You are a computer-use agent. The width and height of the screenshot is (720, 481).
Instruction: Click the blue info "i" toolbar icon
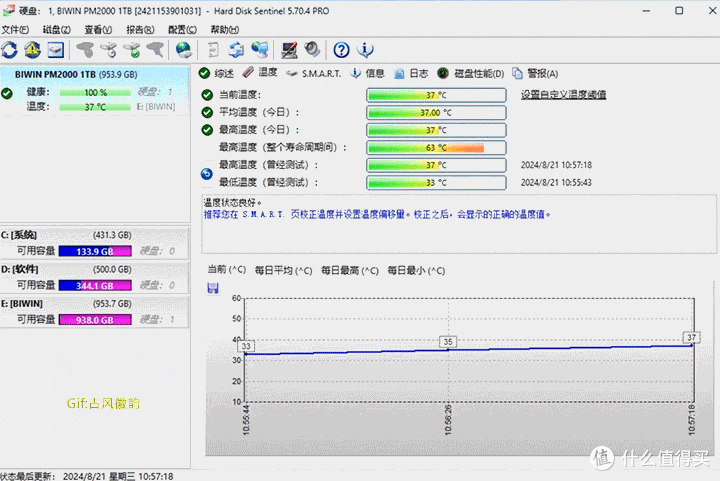(365, 50)
